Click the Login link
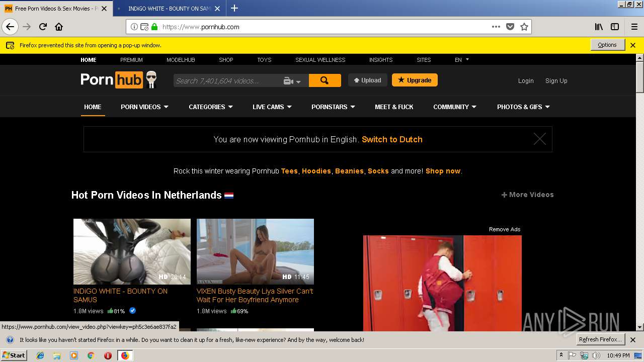 [526, 80]
